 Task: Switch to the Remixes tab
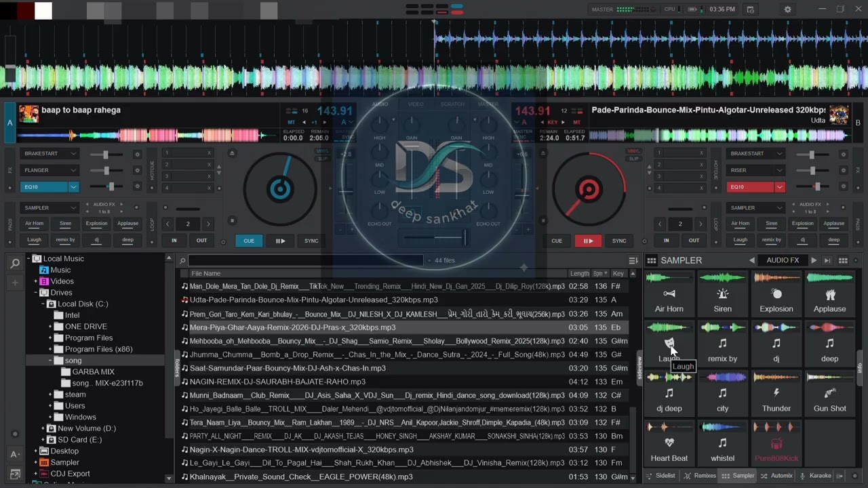(x=700, y=476)
